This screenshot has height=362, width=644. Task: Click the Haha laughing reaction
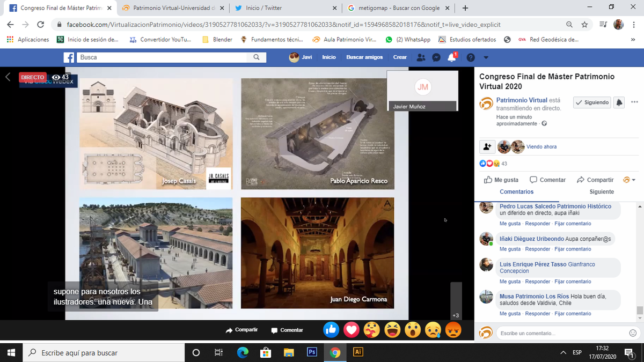392,330
